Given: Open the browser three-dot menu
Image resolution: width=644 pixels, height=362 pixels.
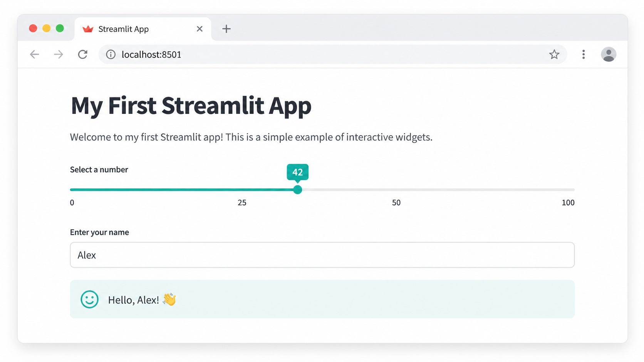Looking at the screenshot, I should pos(584,54).
